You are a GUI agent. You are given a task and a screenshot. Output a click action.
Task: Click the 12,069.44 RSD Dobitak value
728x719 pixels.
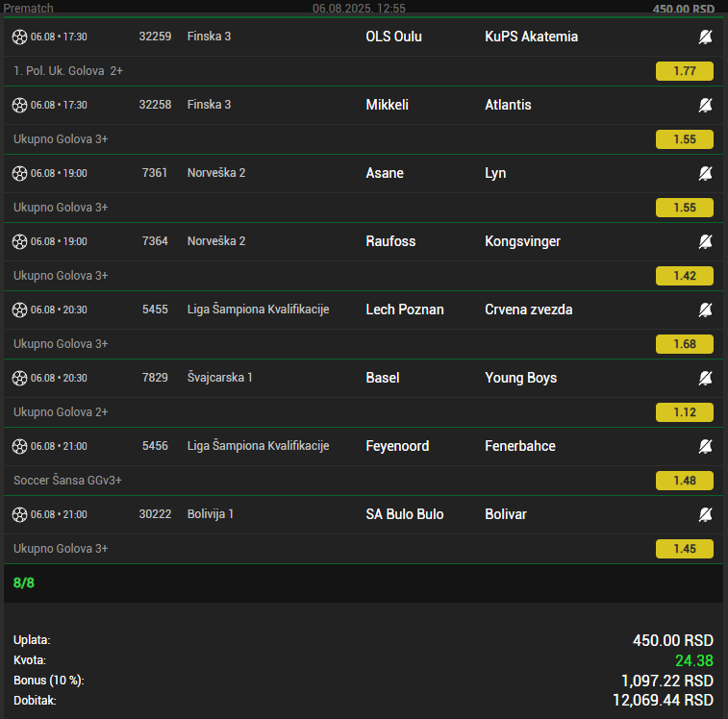663,700
